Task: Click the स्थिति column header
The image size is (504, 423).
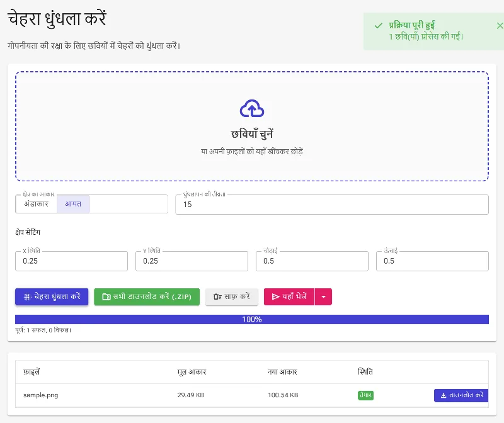Action: pyautogui.click(x=365, y=372)
